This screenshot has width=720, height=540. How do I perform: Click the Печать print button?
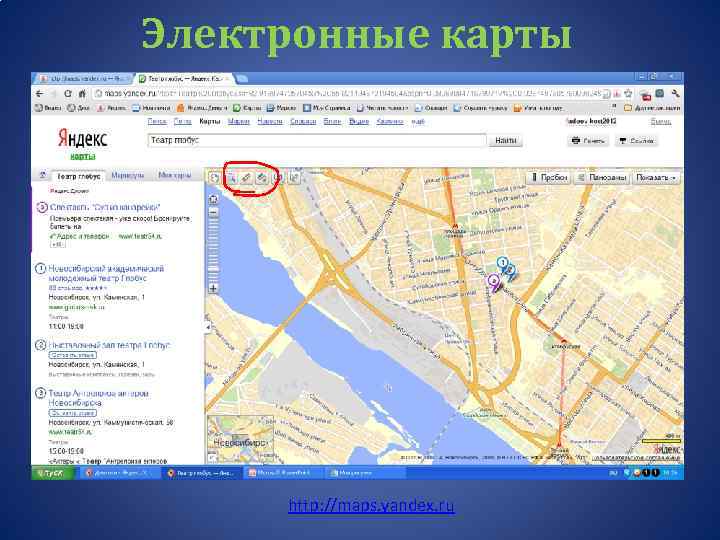click(588, 141)
